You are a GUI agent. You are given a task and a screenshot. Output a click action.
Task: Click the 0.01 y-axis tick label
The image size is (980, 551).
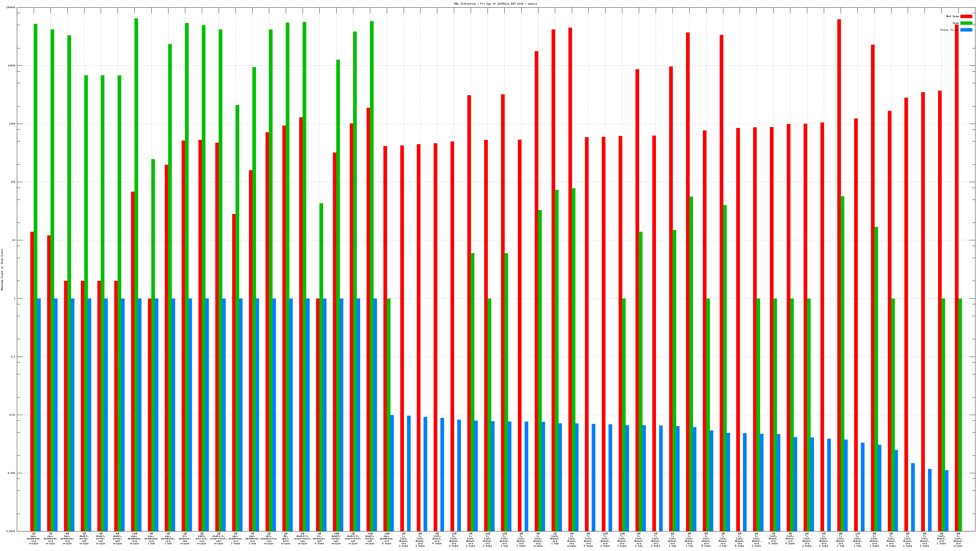(13, 415)
